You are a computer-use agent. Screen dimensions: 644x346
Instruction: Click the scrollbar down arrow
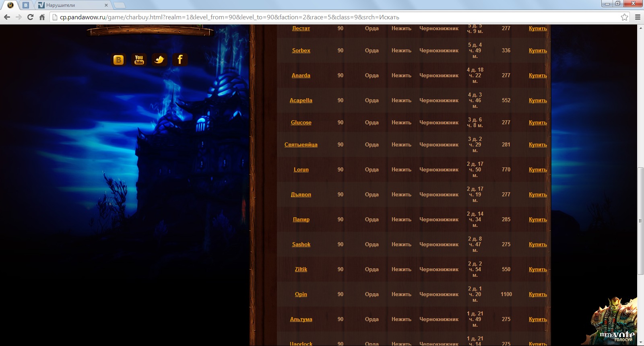pyautogui.click(x=640, y=343)
